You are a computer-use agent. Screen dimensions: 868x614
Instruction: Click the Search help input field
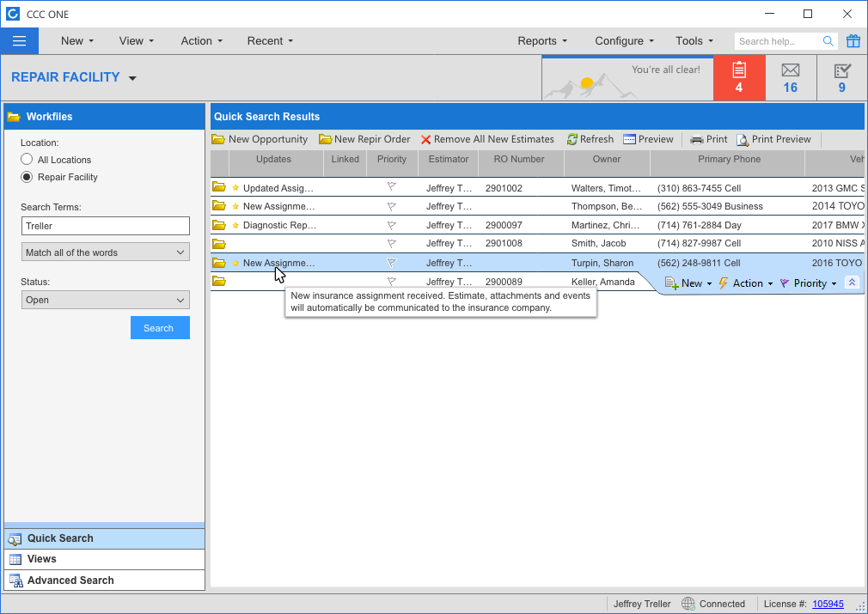(778, 41)
